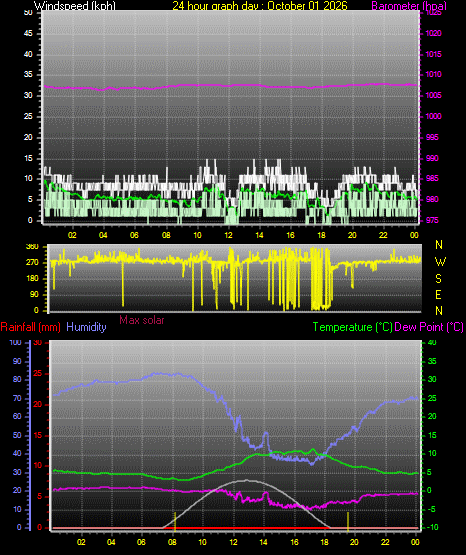Select the '-5' temperature axis value
The width and height of the screenshot is (466, 555).
pyautogui.click(x=432, y=509)
